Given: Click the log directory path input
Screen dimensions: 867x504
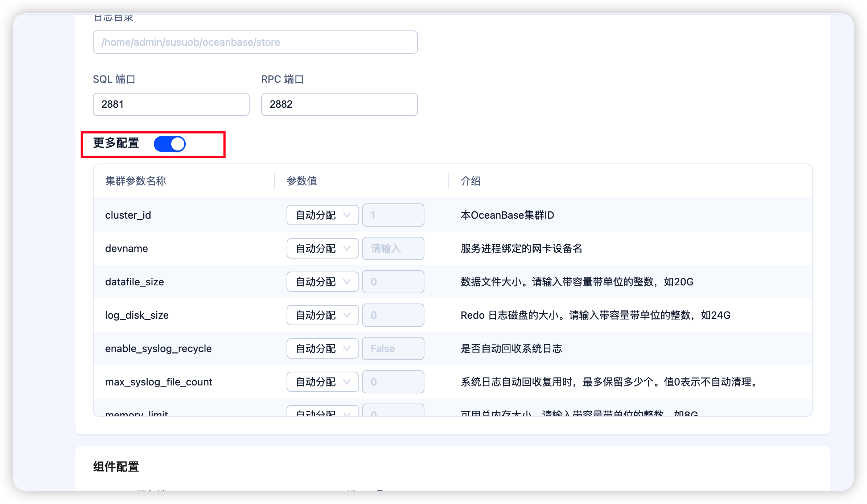Looking at the screenshot, I should click(x=255, y=42).
